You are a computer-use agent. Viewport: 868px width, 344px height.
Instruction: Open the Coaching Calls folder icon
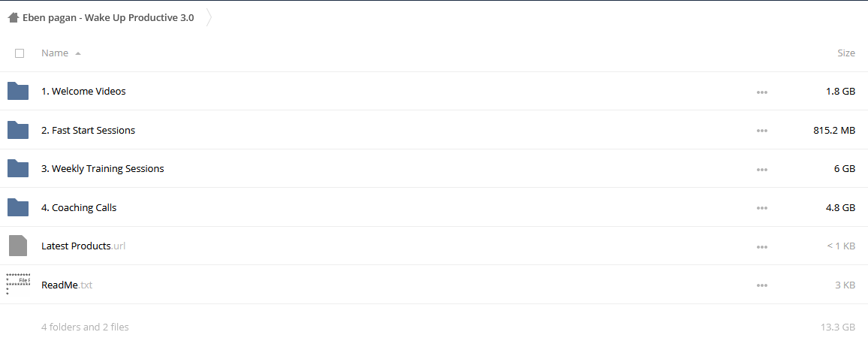click(x=18, y=207)
